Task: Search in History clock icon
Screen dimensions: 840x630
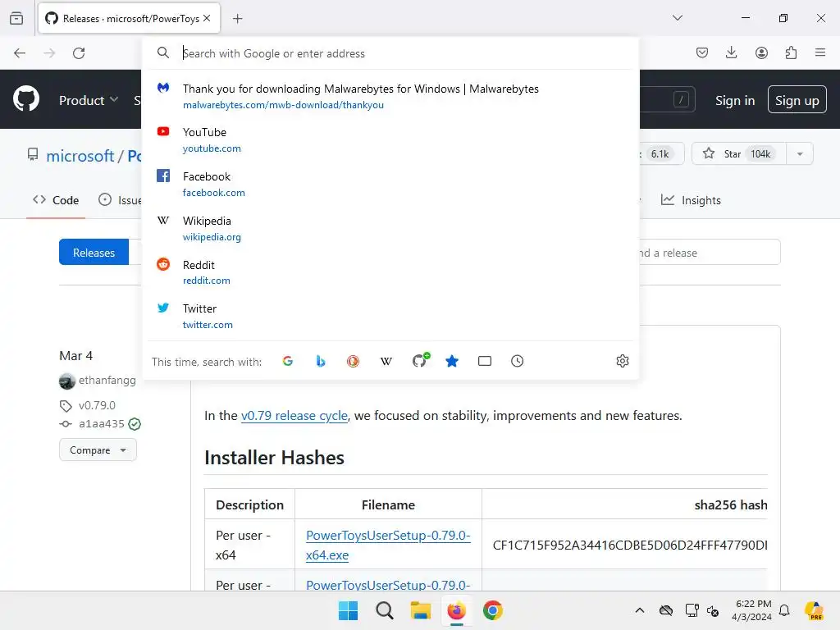Action: 517,361
